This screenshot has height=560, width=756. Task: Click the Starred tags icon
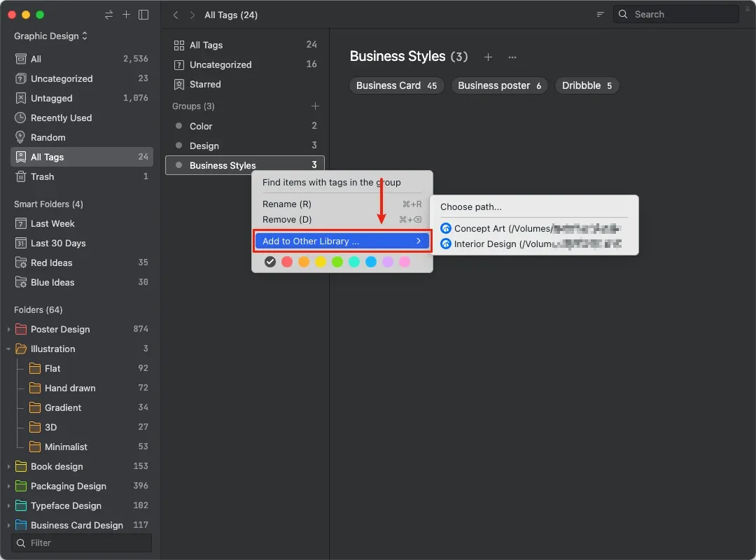[x=179, y=85]
